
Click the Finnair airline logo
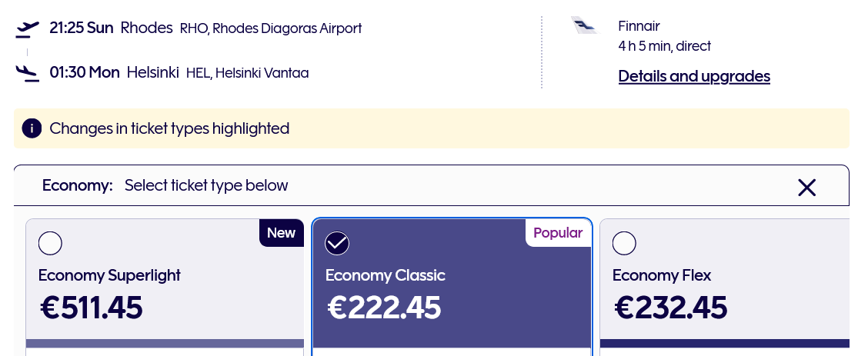[x=584, y=25]
